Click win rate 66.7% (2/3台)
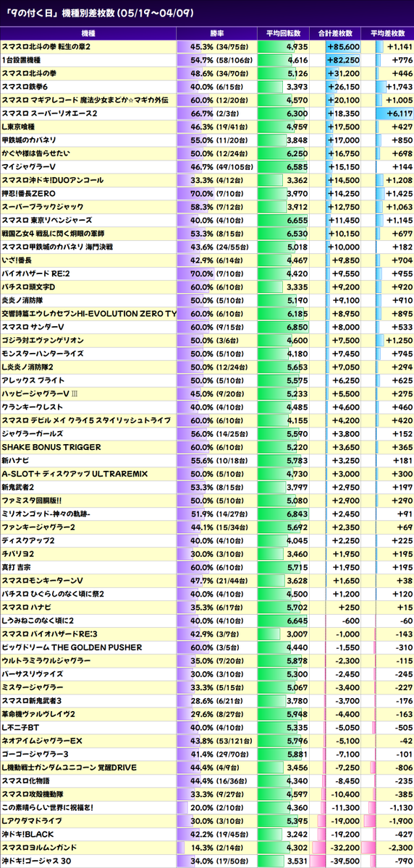414x868 pixels. pos(221,114)
